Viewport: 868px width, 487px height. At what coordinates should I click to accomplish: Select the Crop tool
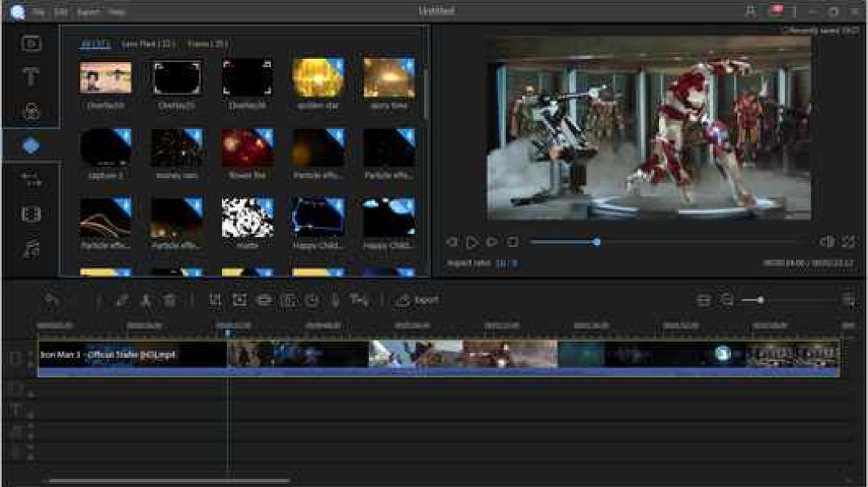coord(215,300)
